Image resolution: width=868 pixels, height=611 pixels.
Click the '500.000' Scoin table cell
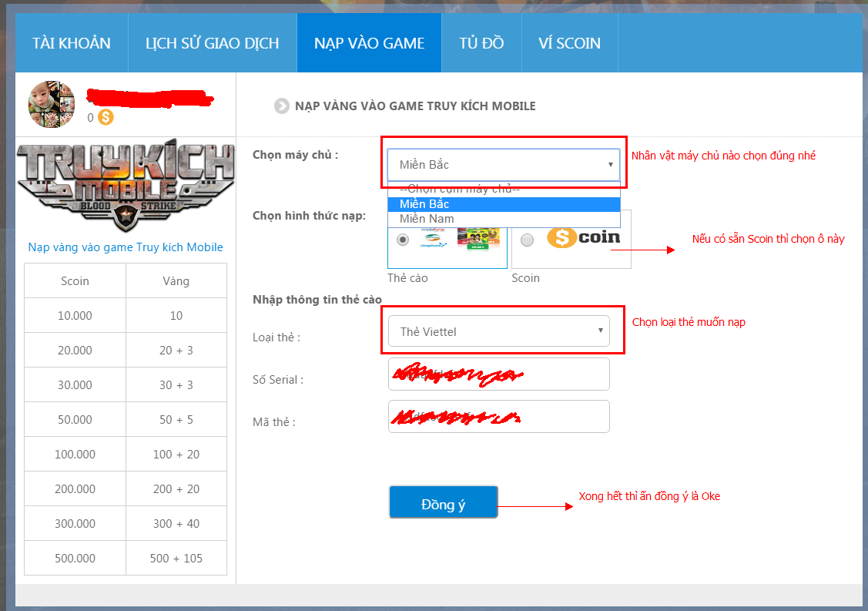tap(75, 559)
